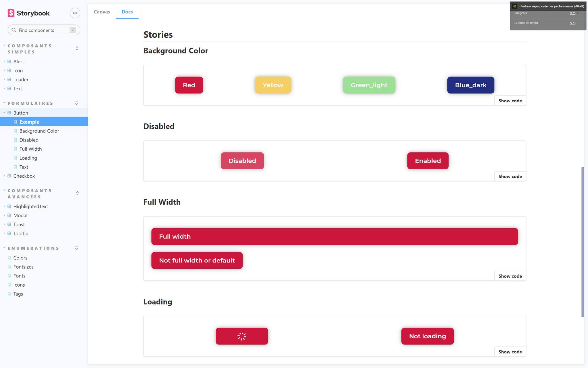Image resolution: width=588 pixels, height=368 pixels.
Task: Expand the Tooltip tree item
Action: [4, 233]
